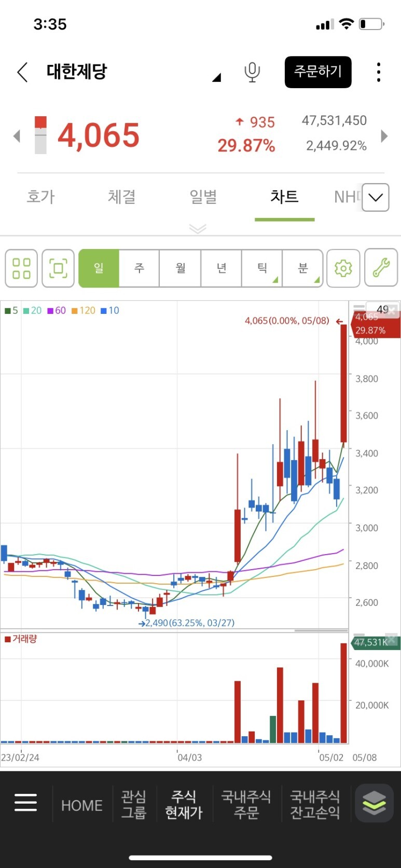Open 주식현재가 in the bottom bar

pos(184,805)
